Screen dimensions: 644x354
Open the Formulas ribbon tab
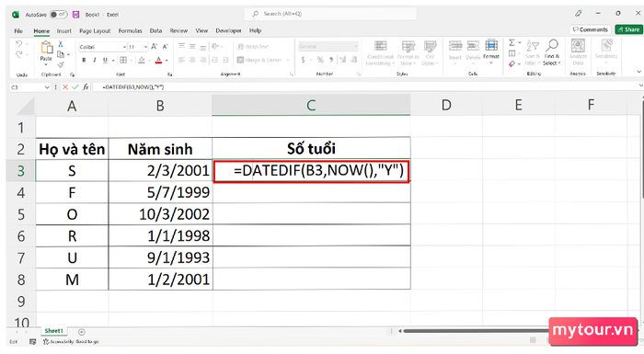tap(131, 30)
